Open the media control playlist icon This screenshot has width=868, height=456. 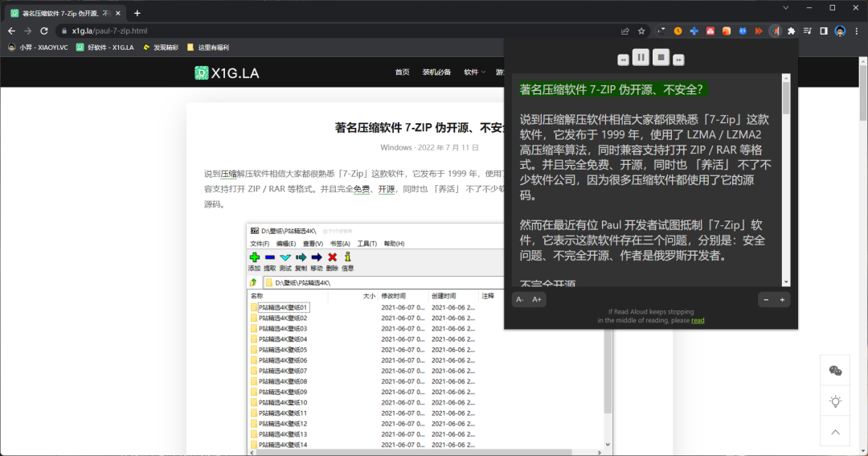pyautogui.click(x=808, y=31)
